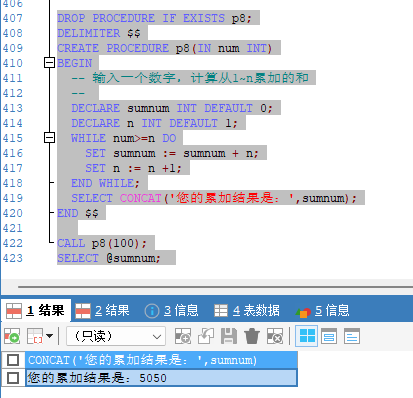Collapse the BEGIN block fold marker on line 410
This screenshot has width=413, height=398.
(49, 62)
